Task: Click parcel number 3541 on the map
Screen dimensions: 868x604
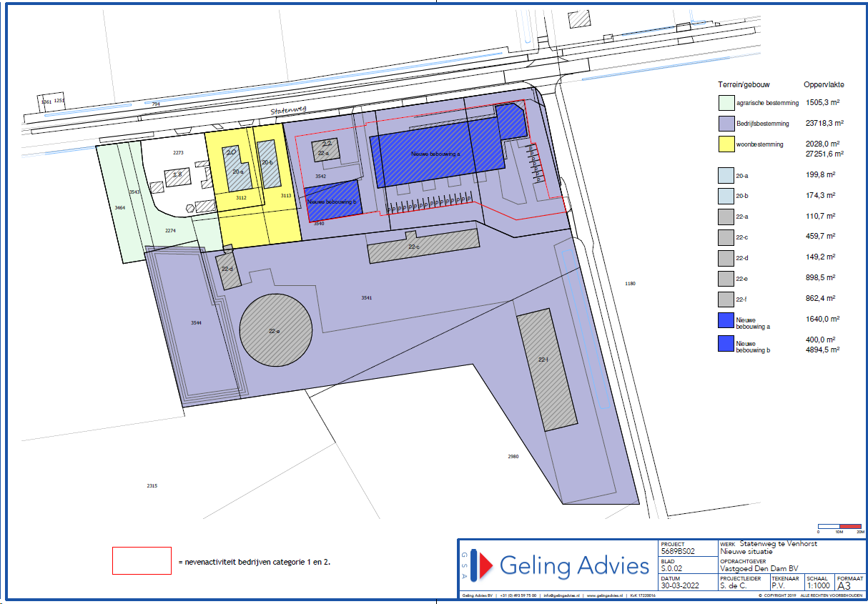Action: (x=367, y=297)
